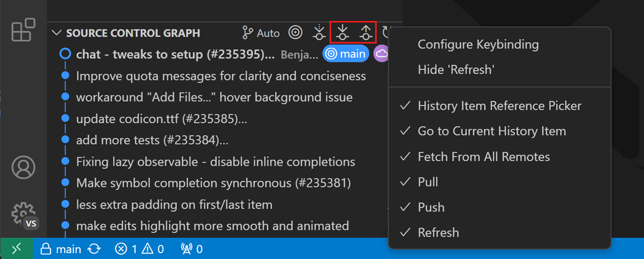Select the 'add more tests (#235384)' commit

pos(152,140)
